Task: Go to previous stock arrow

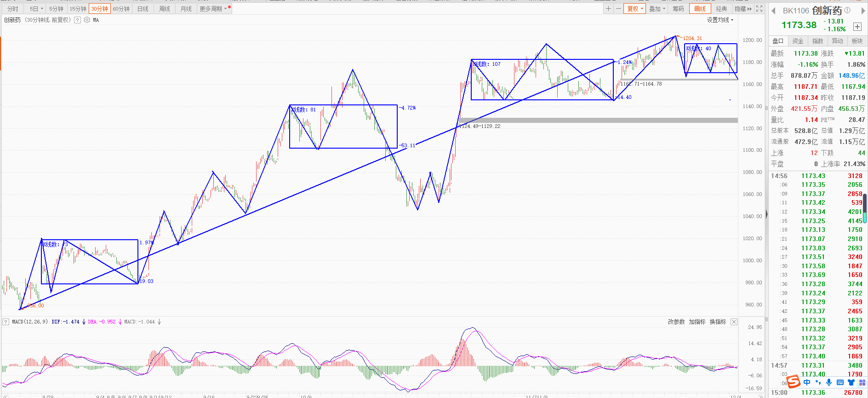Action: tap(773, 11)
